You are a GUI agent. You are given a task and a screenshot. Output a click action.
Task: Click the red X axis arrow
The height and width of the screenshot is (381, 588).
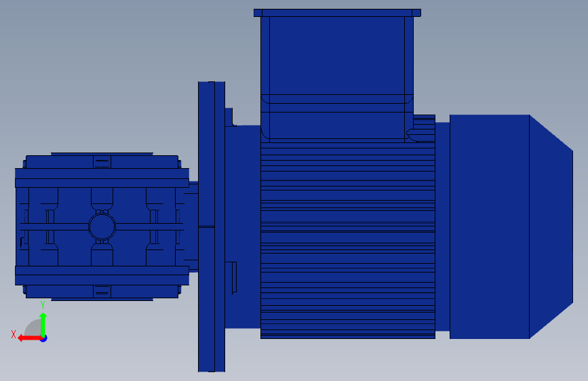coord(30,338)
